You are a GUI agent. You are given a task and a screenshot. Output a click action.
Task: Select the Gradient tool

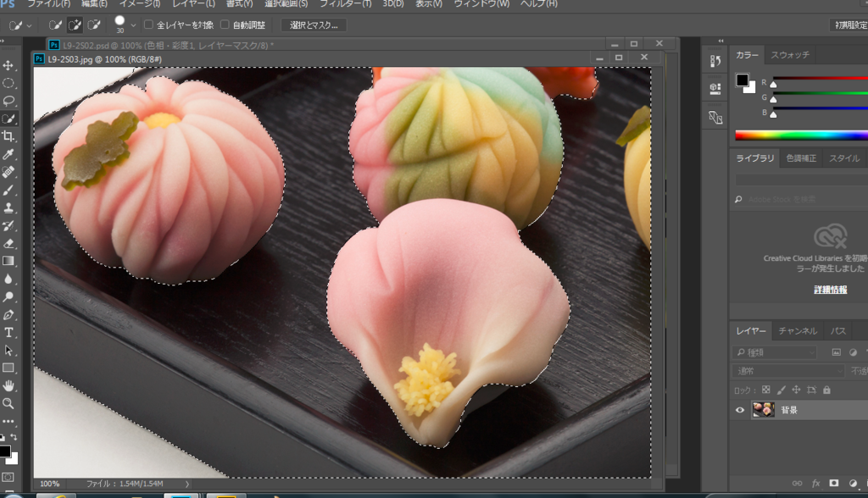click(x=8, y=261)
